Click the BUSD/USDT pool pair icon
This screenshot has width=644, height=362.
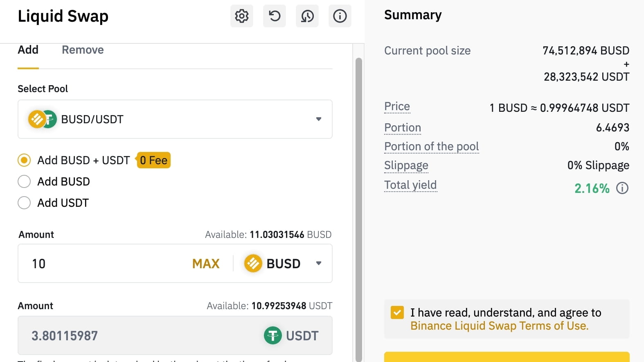(42, 119)
